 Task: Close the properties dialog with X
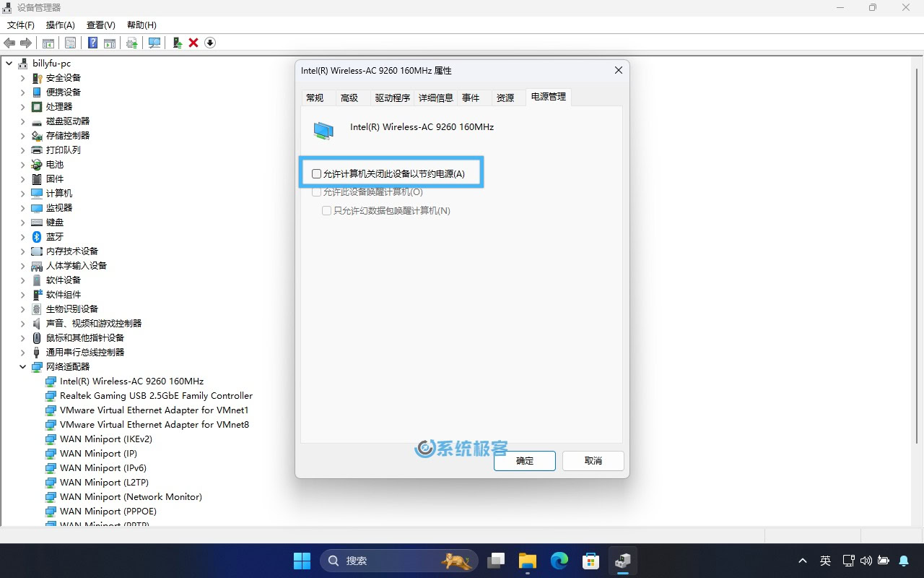pyautogui.click(x=619, y=70)
